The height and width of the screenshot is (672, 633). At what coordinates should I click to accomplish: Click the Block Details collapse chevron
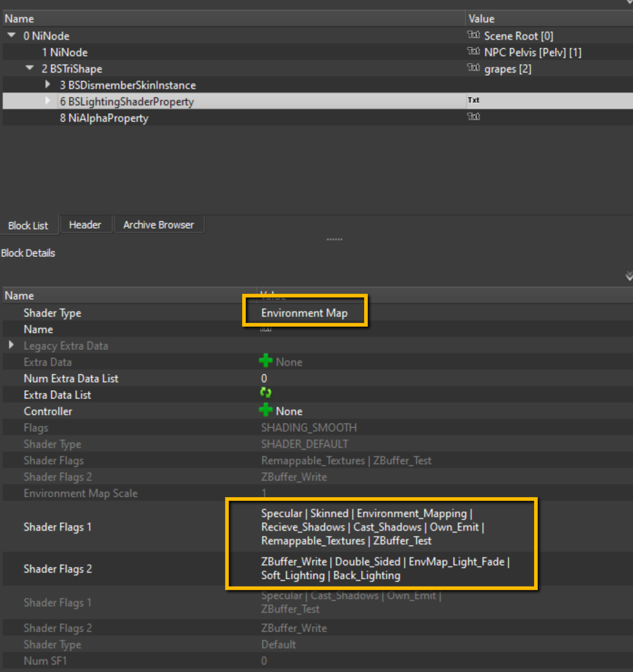629,276
